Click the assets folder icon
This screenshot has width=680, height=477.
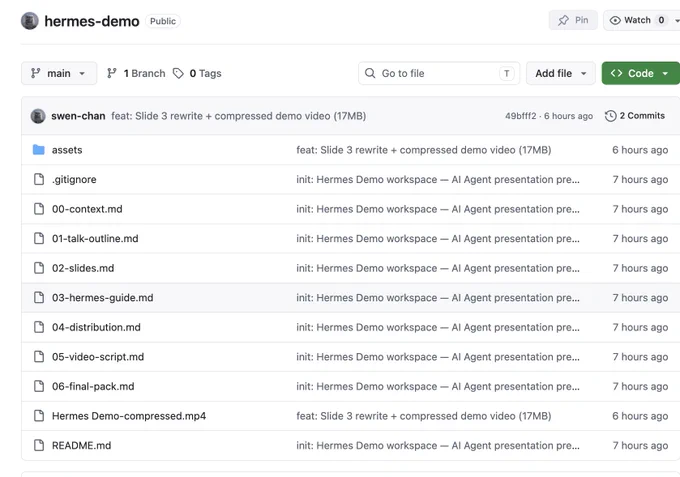39,150
